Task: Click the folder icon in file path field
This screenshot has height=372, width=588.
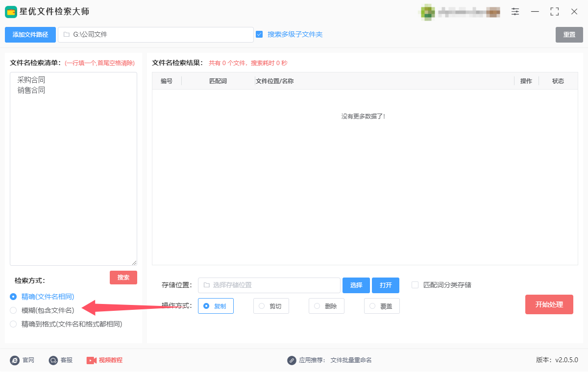Action: point(67,35)
